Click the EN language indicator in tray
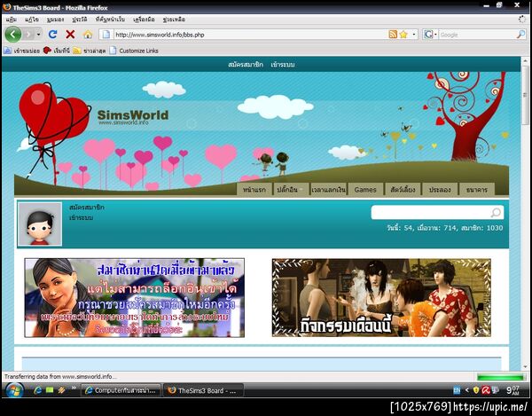Viewport: 532px width, 416px height. [x=457, y=390]
